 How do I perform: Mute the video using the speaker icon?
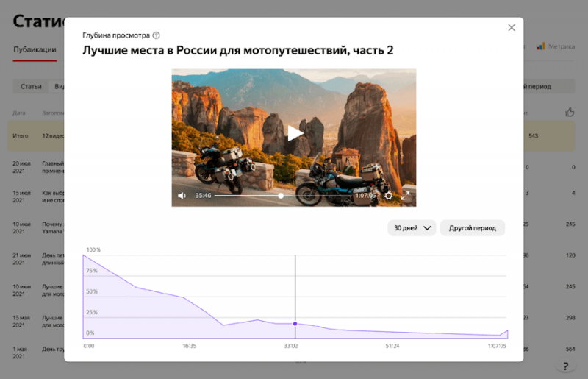point(182,196)
